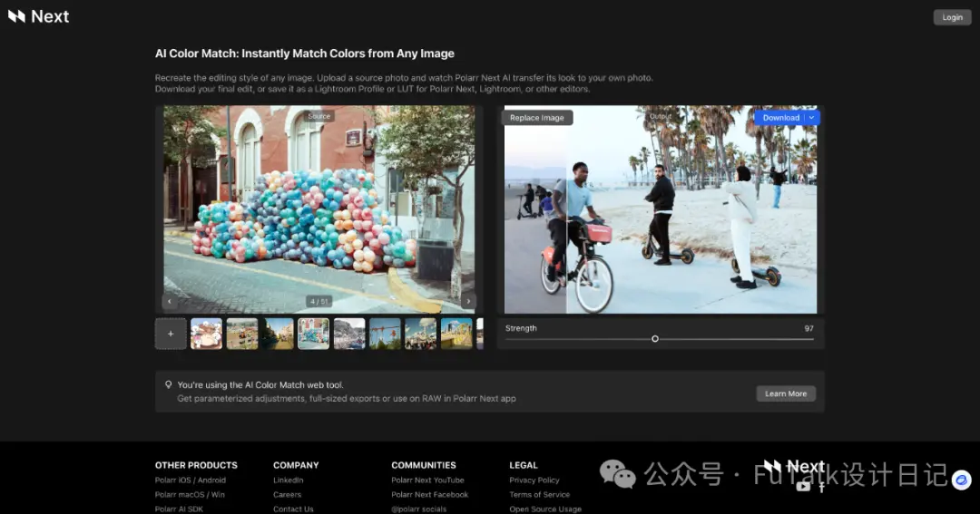Go to next source image arrow

click(x=469, y=301)
